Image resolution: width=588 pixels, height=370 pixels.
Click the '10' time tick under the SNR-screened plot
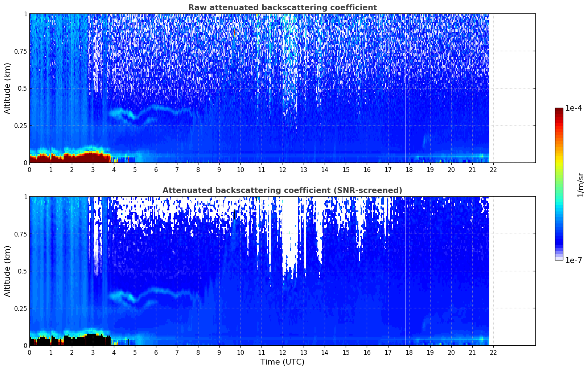[240, 352]
